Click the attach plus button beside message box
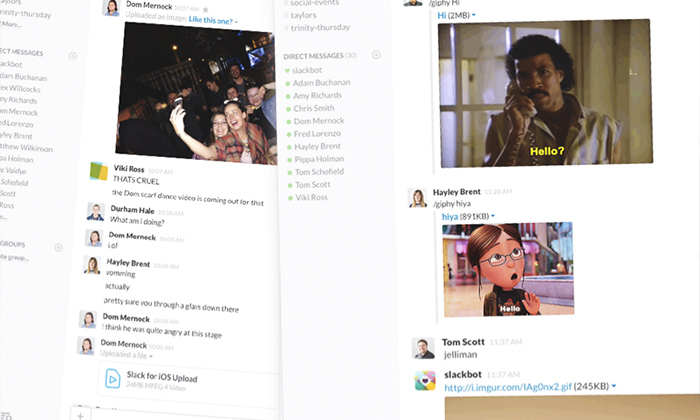 click(80, 414)
